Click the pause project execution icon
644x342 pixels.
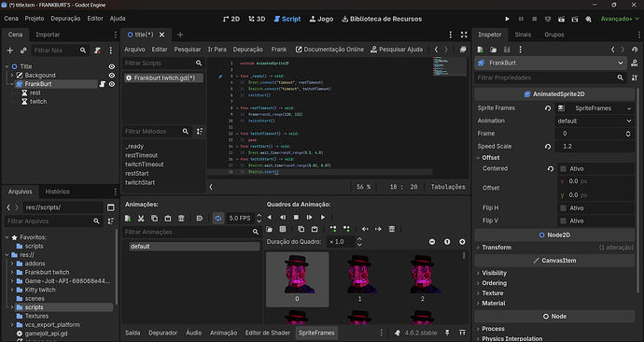pyautogui.click(x=521, y=19)
